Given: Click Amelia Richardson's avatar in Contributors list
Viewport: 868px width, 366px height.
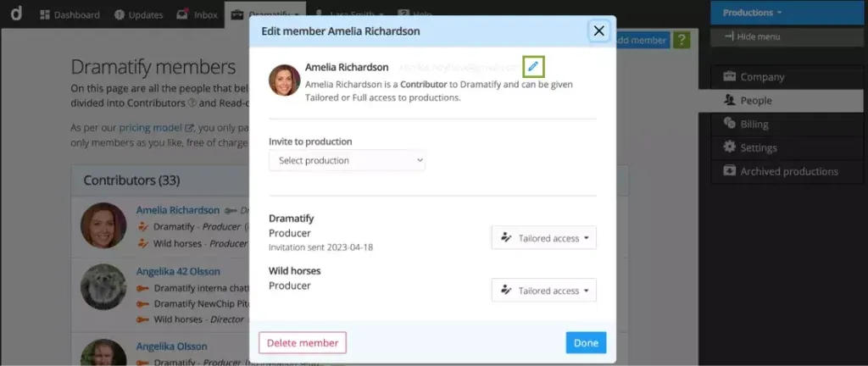Looking at the screenshot, I should tap(103, 225).
